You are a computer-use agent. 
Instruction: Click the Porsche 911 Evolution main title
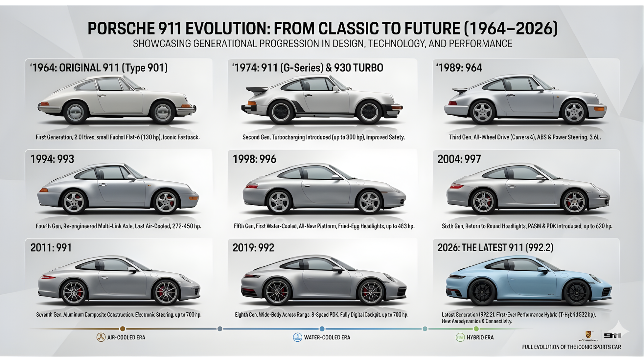pyautogui.click(x=322, y=29)
